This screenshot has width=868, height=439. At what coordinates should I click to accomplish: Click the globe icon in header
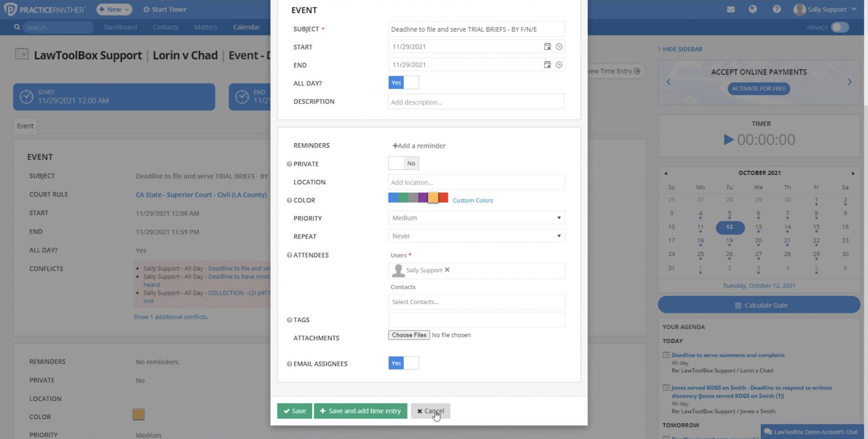pyautogui.click(x=753, y=9)
